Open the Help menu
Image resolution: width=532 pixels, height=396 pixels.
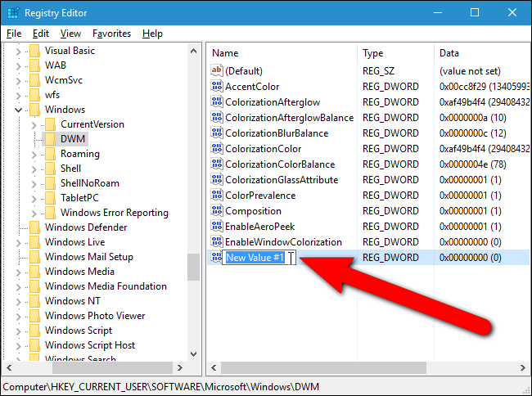[152, 34]
